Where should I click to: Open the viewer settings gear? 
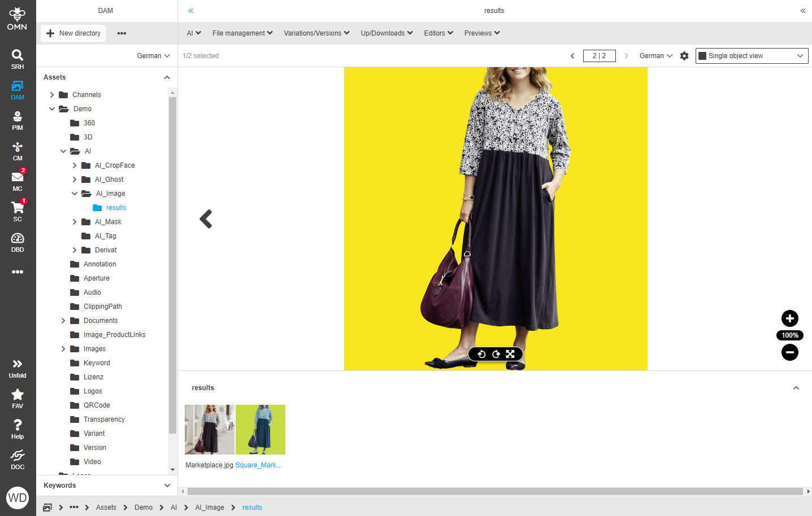(x=684, y=55)
